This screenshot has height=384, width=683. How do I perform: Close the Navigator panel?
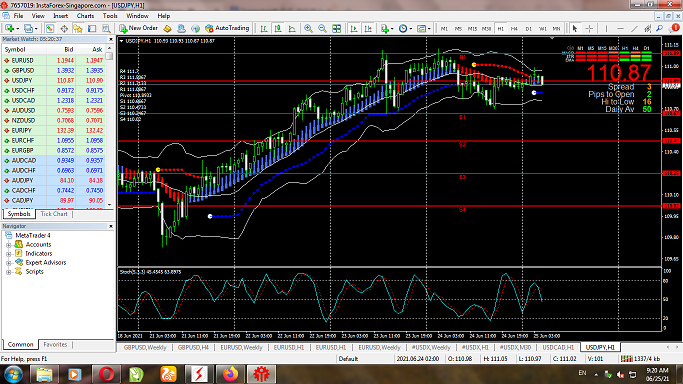(111, 226)
